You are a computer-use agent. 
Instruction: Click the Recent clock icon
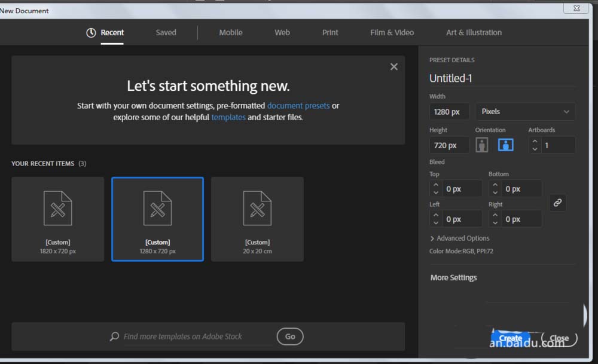pos(91,33)
